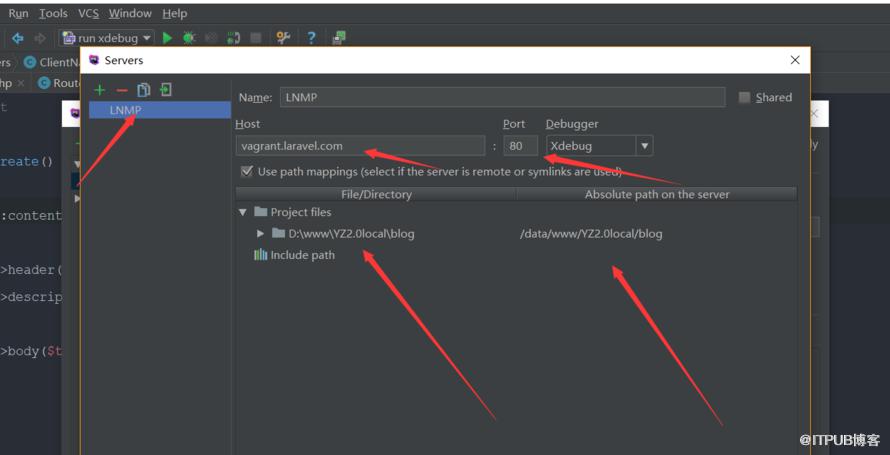Open settings with the wrench icon
The width and height of the screenshot is (890, 455).
click(283, 38)
